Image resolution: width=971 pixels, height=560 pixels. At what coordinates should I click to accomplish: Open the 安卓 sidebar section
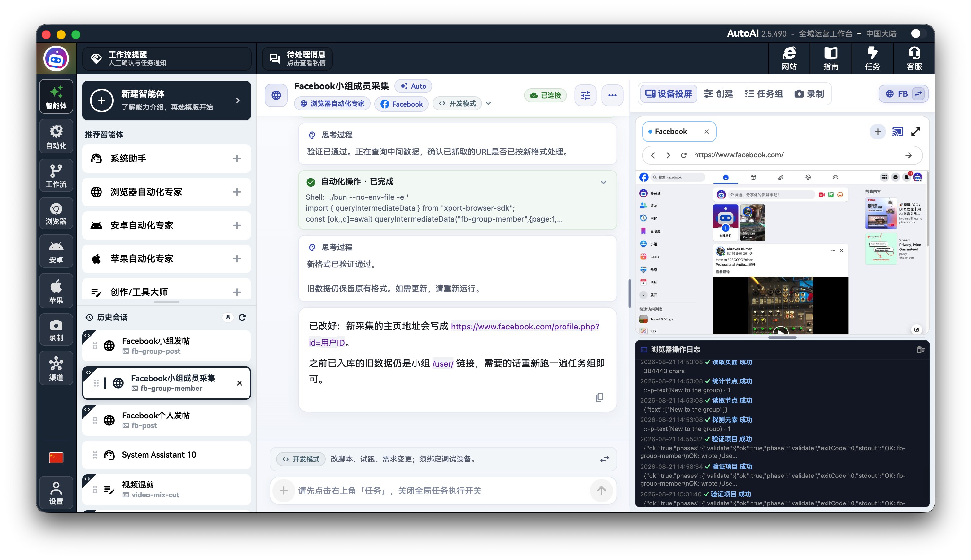56,251
